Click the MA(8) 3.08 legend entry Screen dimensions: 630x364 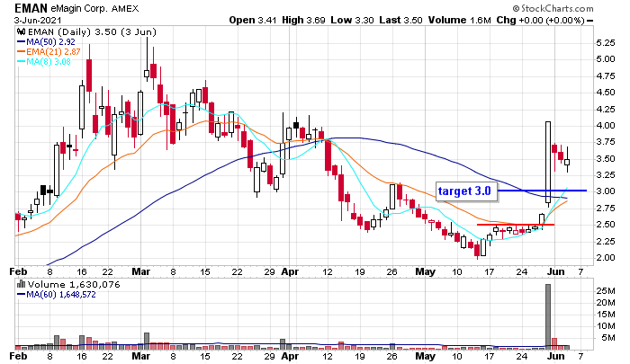tap(44, 62)
